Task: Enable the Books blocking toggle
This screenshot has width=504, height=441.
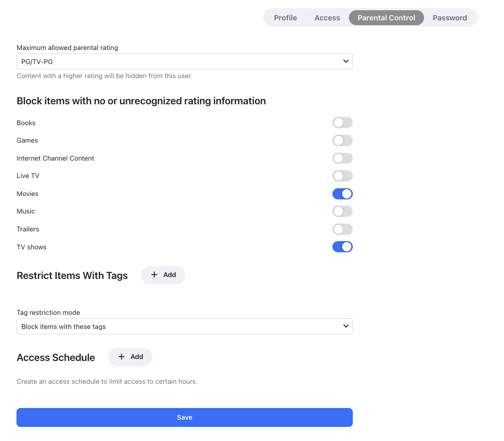Action: click(x=342, y=123)
